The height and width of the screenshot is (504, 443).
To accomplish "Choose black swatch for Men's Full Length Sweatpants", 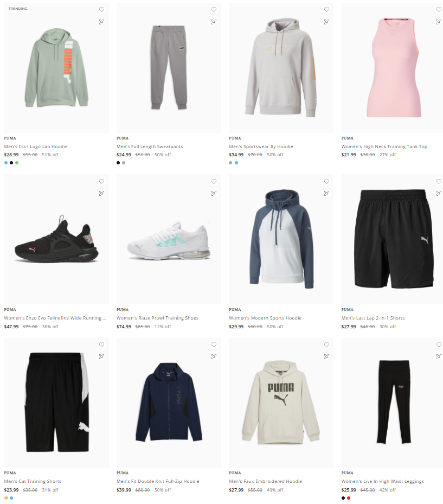I will pyautogui.click(x=118, y=163).
